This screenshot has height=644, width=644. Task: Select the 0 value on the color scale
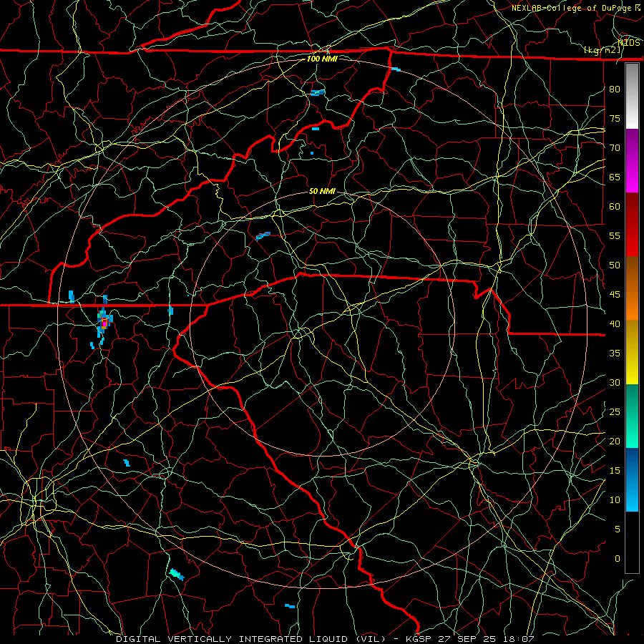(x=618, y=559)
